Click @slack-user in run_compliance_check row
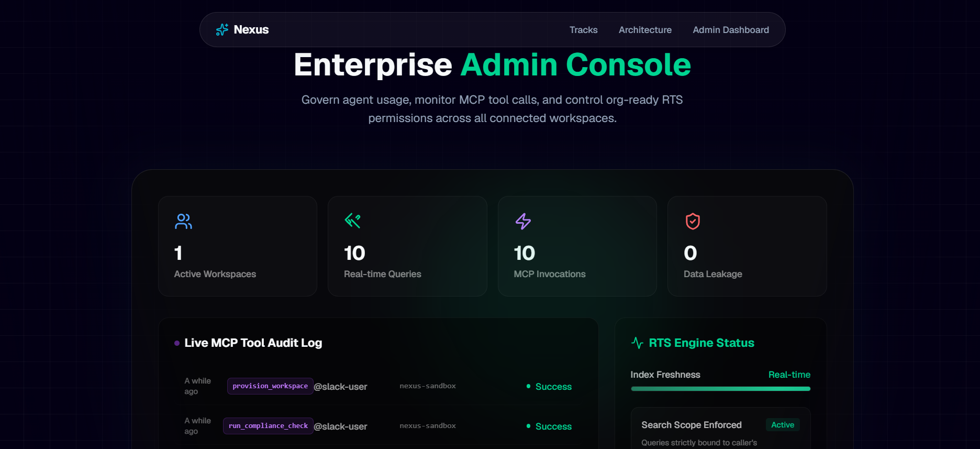This screenshot has width=980, height=449. [340, 426]
